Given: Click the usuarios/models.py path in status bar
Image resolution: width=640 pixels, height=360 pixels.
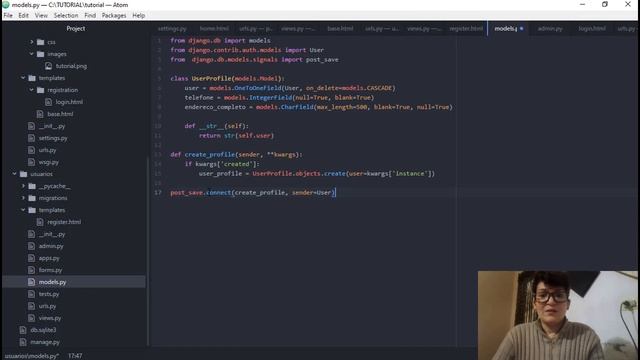Looking at the screenshot, I should pyautogui.click(x=32, y=356).
